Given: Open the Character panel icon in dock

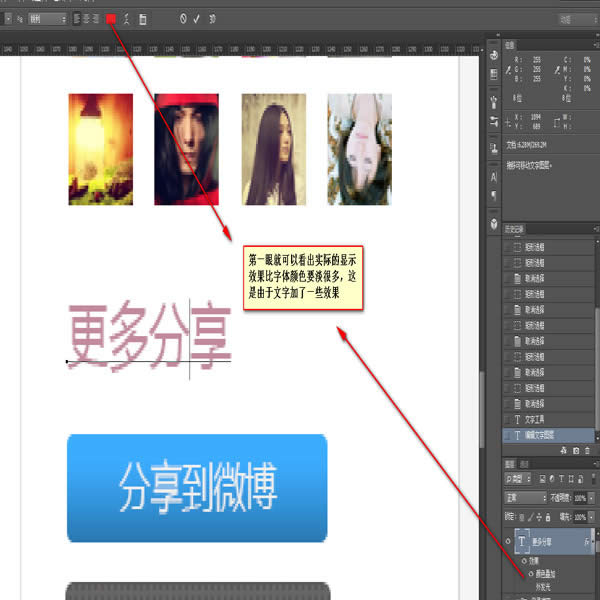Looking at the screenshot, I should [494, 177].
